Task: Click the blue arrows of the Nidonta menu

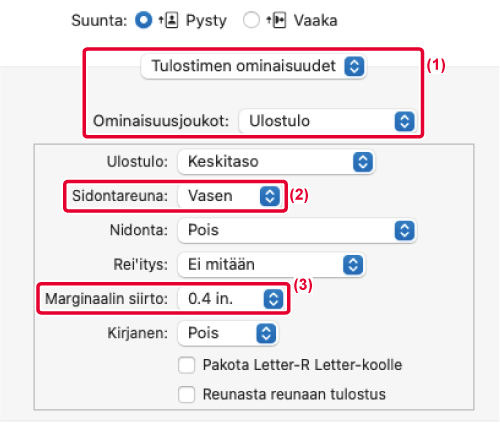Action: [405, 230]
